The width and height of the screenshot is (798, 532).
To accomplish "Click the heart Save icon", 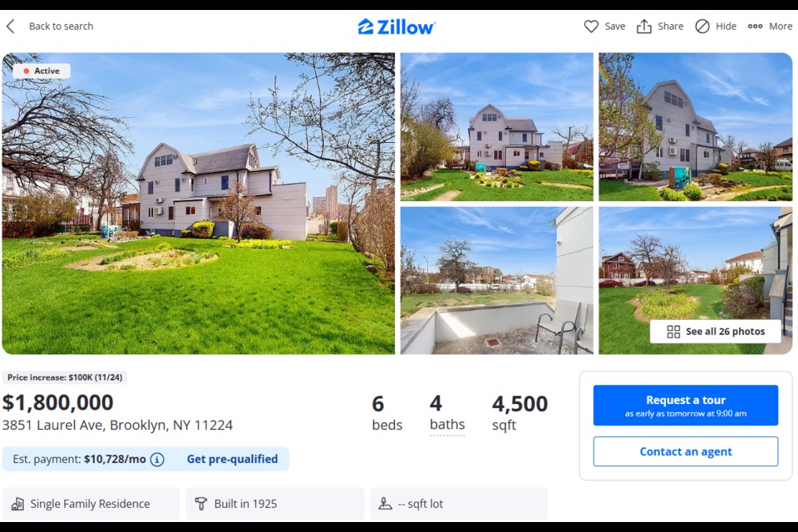I will 591,26.
